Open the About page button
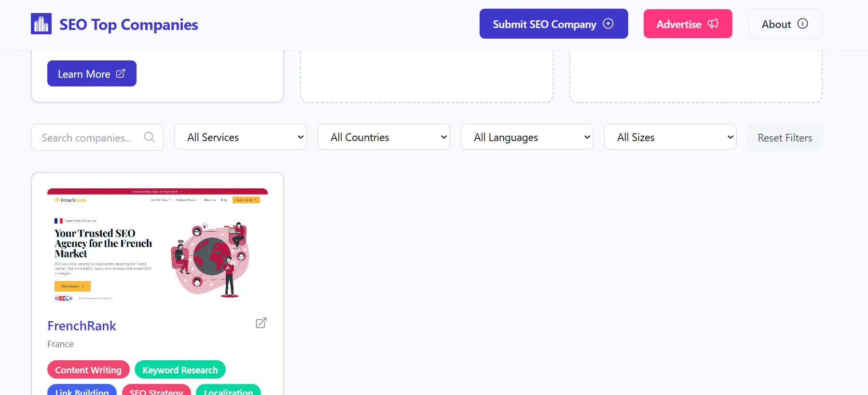 click(785, 24)
